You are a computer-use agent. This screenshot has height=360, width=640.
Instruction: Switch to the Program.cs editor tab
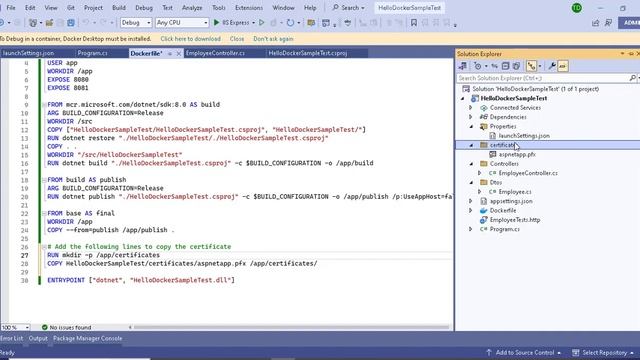[x=92, y=53]
